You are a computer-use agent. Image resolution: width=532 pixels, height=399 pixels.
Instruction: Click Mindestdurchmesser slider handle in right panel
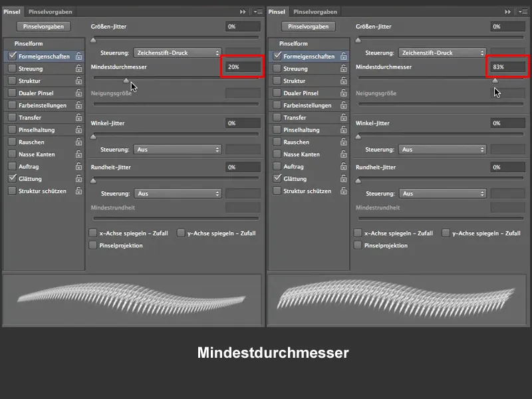point(495,80)
